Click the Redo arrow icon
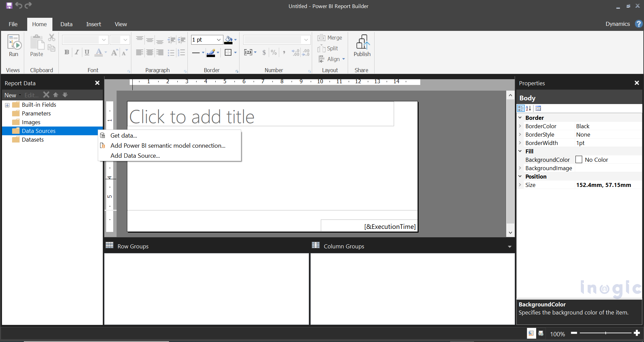Screen dimensions: 644x342 [29, 5]
